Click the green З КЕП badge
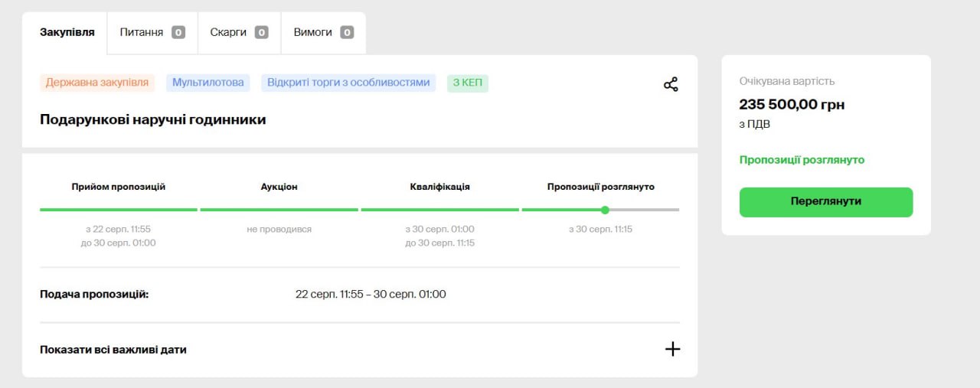Viewport: 980px width, 388px height. tap(467, 83)
